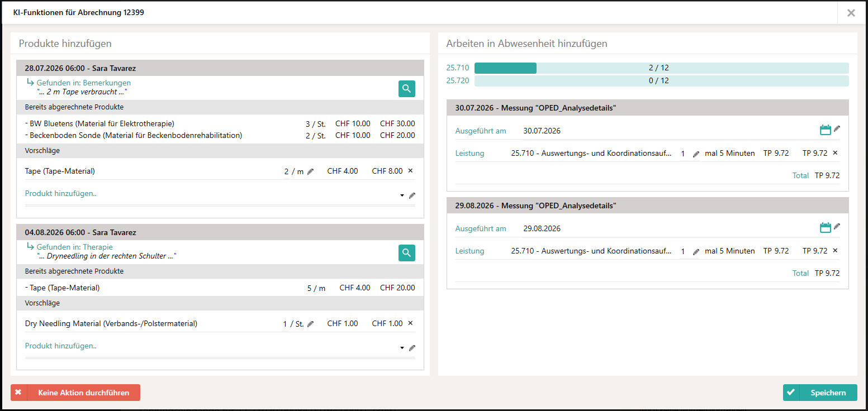Close the KI-Funktionen dialog
The height and width of the screenshot is (411, 868).
851,13
